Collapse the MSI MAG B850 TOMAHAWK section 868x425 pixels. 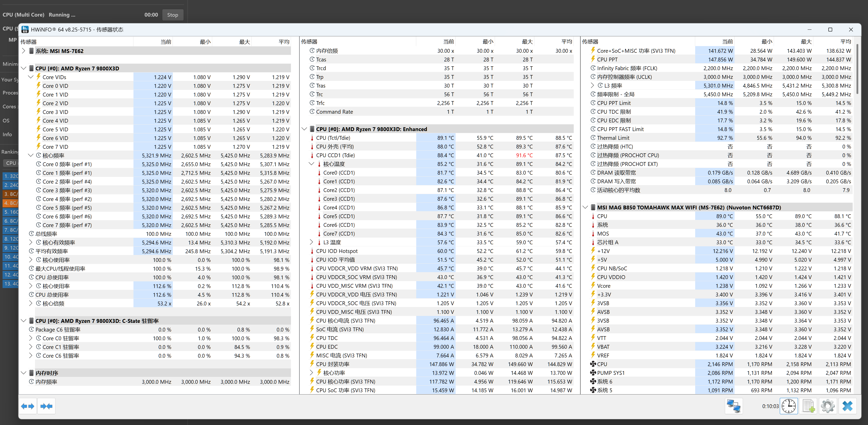tap(585, 207)
